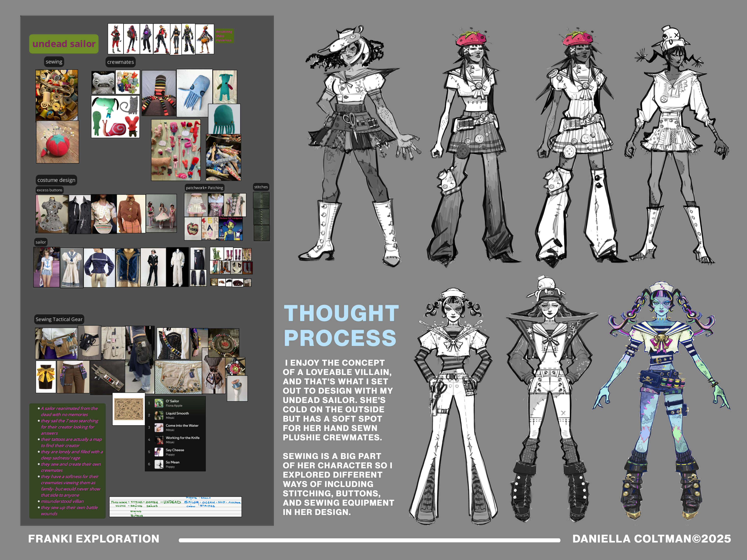Click the 'patchwork+ Patching' tag
The height and width of the screenshot is (560, 747).
click(x=204, y=188)
